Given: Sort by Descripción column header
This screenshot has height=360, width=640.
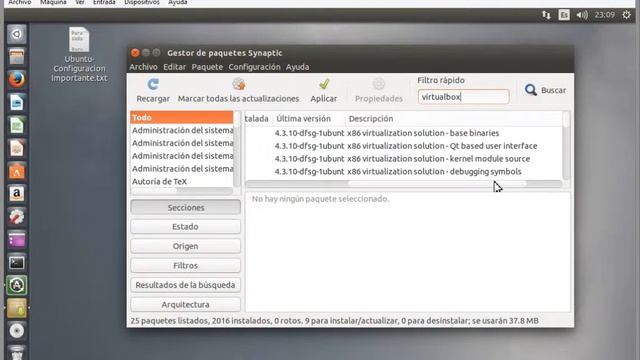Looking at the screenshot, I should [454, 119].
